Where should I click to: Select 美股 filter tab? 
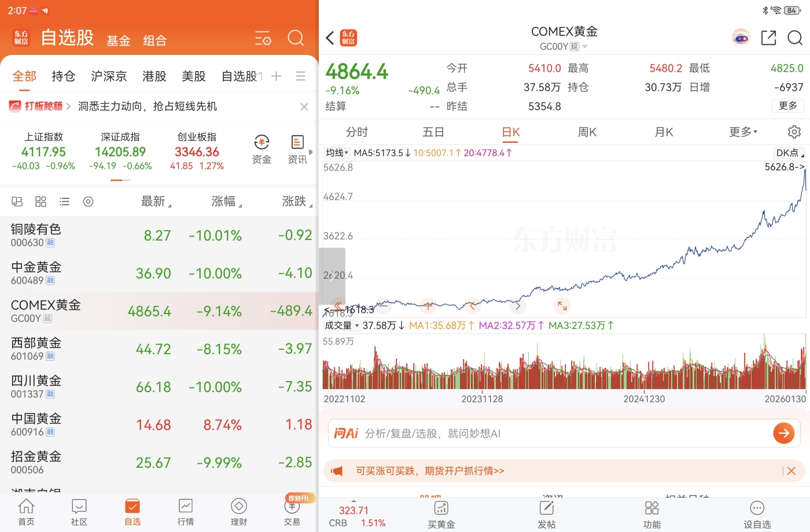[193, 76]
